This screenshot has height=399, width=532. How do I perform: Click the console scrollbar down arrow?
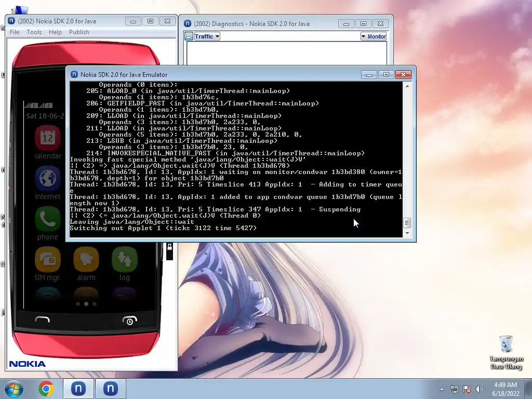tap(407, 233)
